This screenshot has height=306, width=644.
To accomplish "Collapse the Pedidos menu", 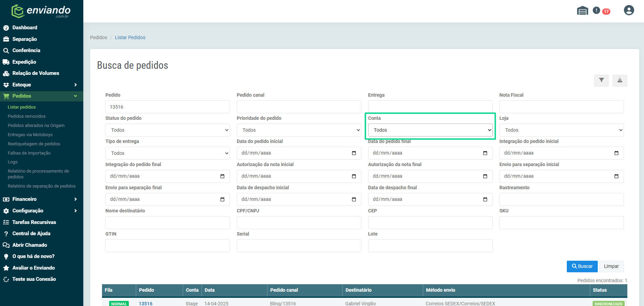I will pos(41,96).
